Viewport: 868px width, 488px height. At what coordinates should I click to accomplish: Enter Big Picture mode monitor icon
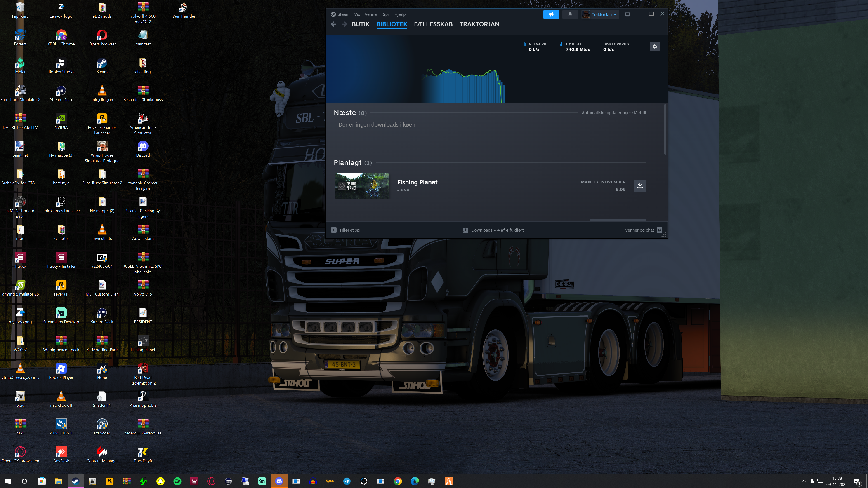pyautogui.click(x=627, y=14)
